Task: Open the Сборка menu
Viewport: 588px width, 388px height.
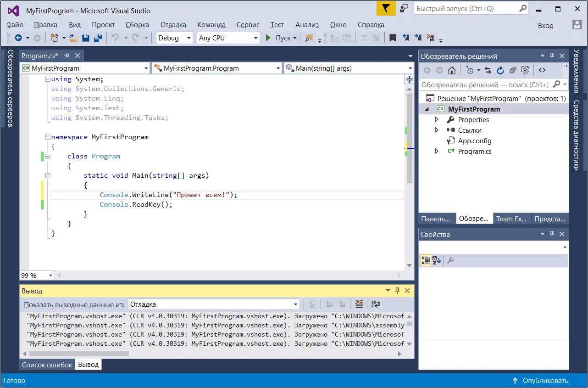Action: 137,25
